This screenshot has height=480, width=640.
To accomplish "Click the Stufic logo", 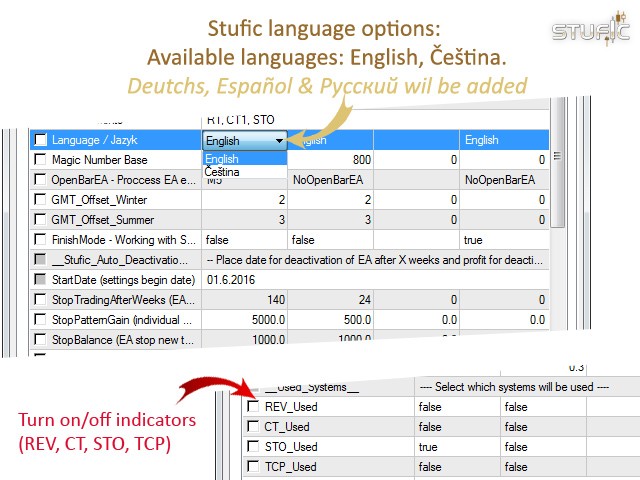I will (591, 29).
